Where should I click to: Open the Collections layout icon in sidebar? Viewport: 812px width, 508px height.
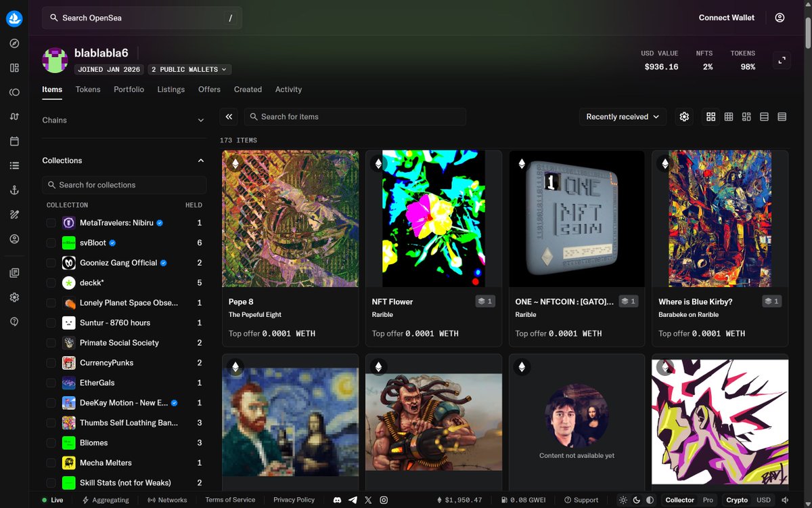[x=14, y=68]
